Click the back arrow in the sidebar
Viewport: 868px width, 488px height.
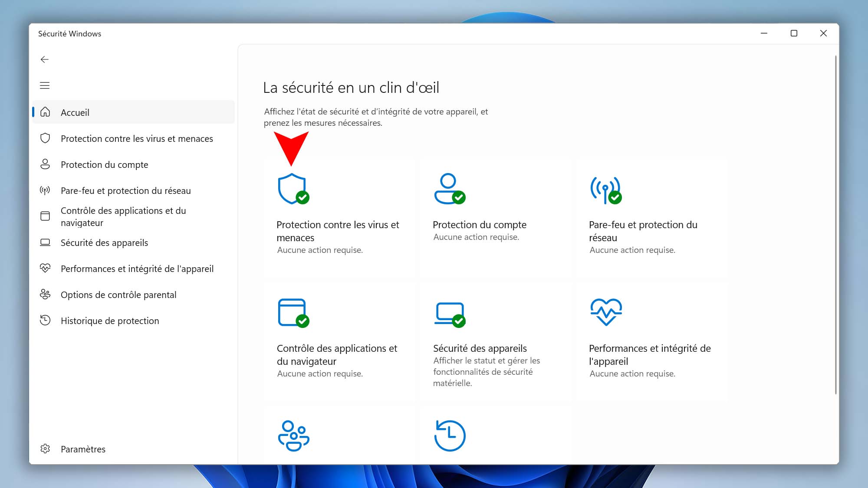pos(45,59)
